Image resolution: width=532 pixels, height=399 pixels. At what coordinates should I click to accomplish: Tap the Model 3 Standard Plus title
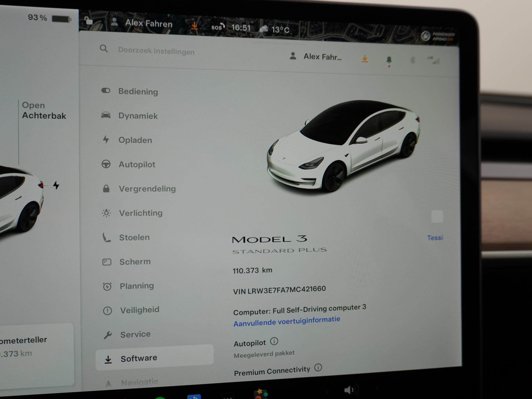click(x=279, y=244)
